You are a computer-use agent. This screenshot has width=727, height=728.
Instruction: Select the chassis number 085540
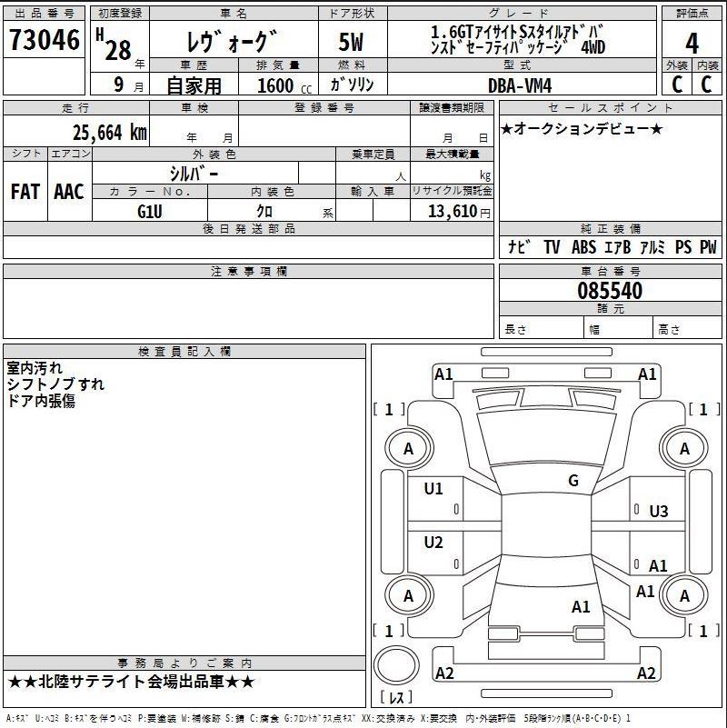610,291
